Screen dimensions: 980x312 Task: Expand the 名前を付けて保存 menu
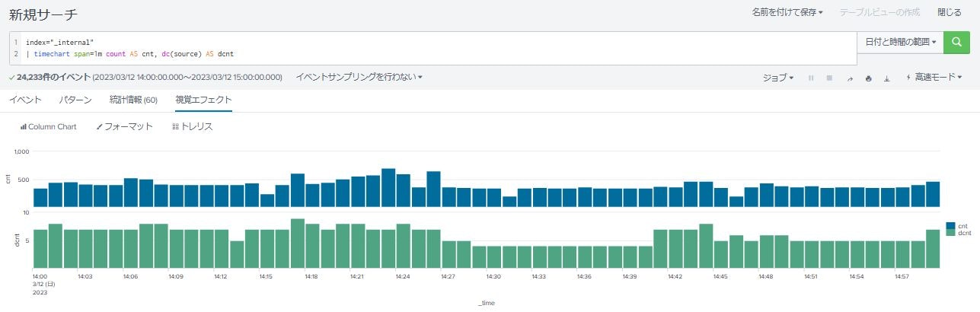pyautogui.click(x=787, y=12)
